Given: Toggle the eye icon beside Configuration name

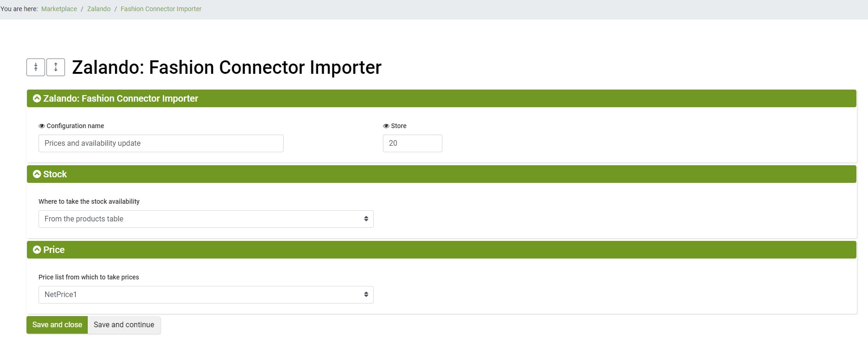Looking at the screenshot, I should [x=42, y=126].
